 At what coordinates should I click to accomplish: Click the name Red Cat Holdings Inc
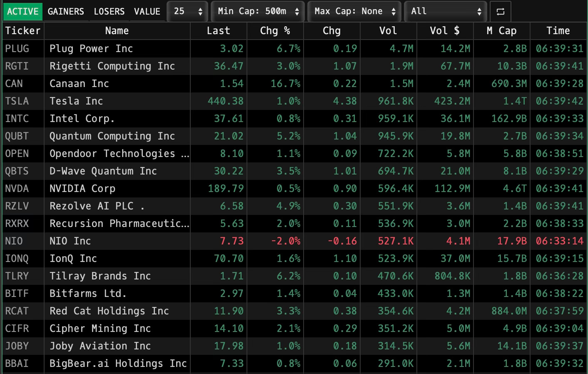point(109,311)
